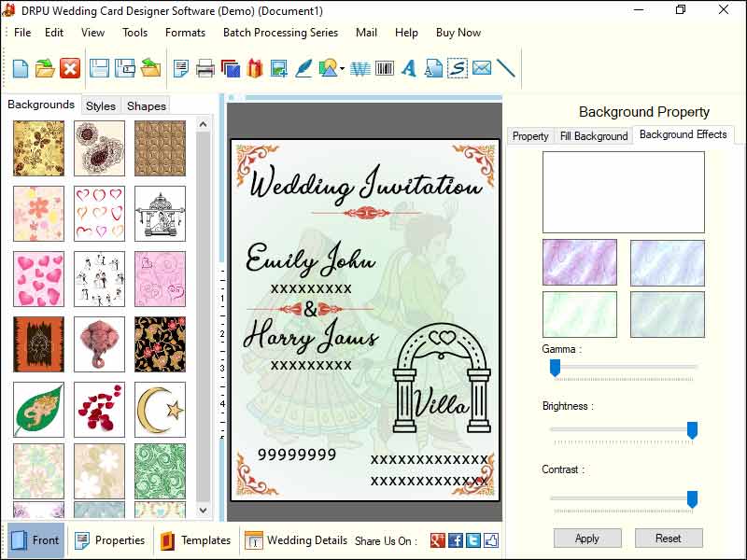The height and width of the screenshot is (560, 747).
Task: Switch to the Fill Background tab
Action: (x=594, y=135)
